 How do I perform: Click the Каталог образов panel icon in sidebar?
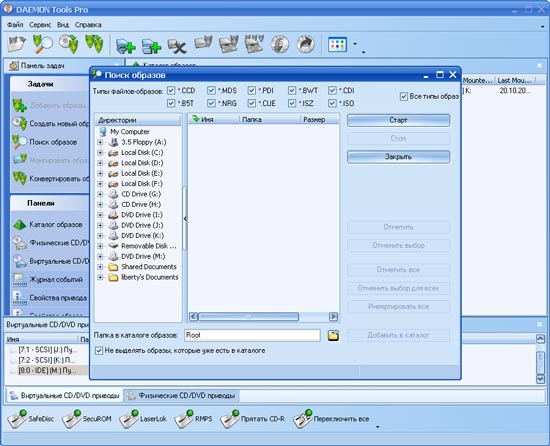(x=20, y=225)
